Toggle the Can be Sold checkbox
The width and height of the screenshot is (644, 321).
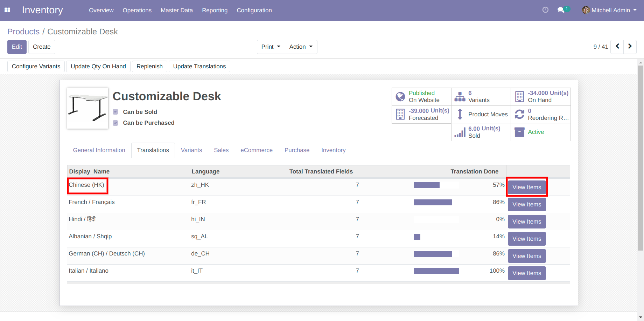tap(115, 112)
